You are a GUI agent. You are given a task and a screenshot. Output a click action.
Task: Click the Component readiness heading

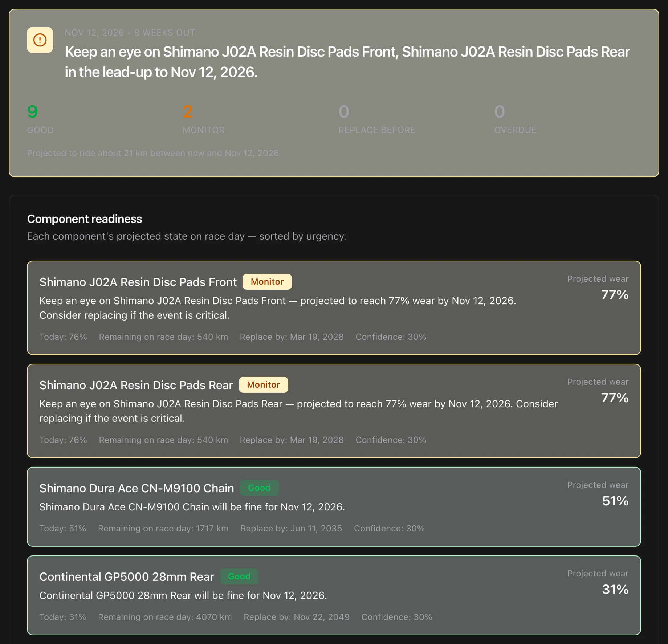(85, 219)
